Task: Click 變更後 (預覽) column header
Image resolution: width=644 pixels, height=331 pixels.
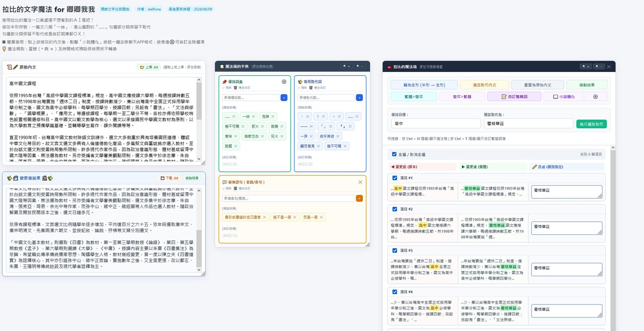Action: 493,167
